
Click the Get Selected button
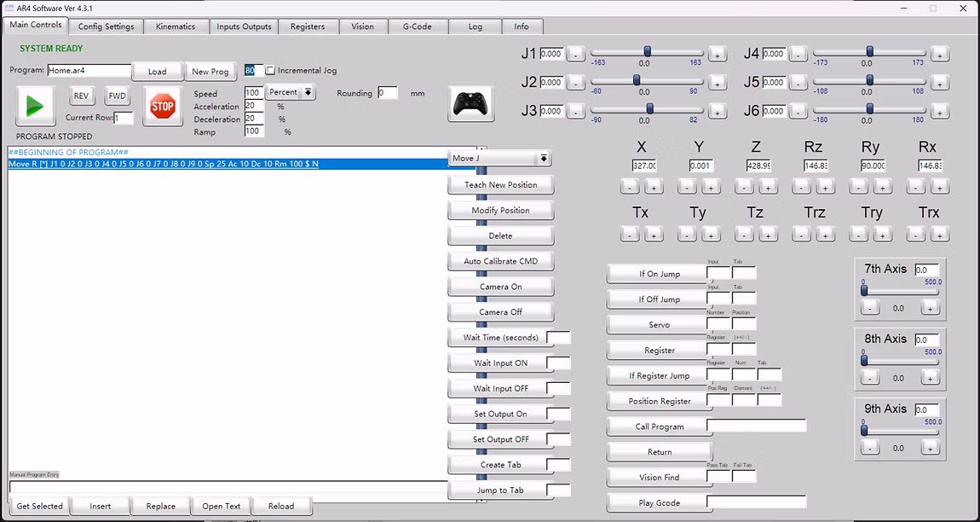coord(39,506)
